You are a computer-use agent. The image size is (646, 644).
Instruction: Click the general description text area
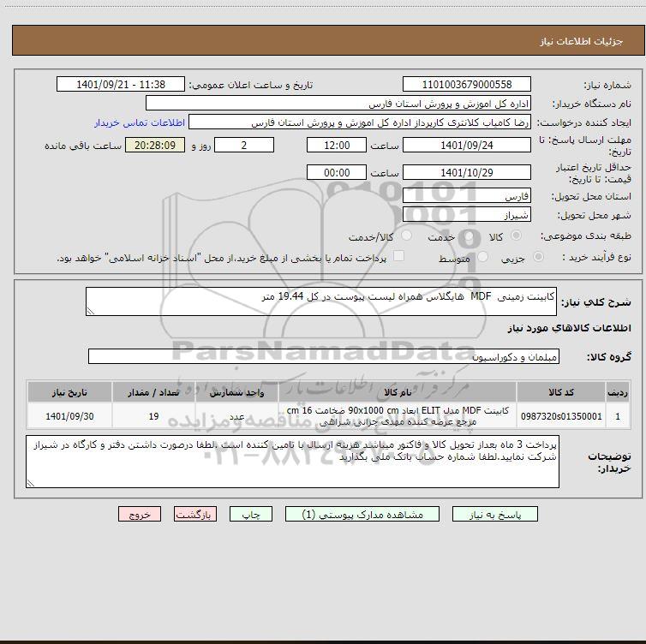pos(321,301)
